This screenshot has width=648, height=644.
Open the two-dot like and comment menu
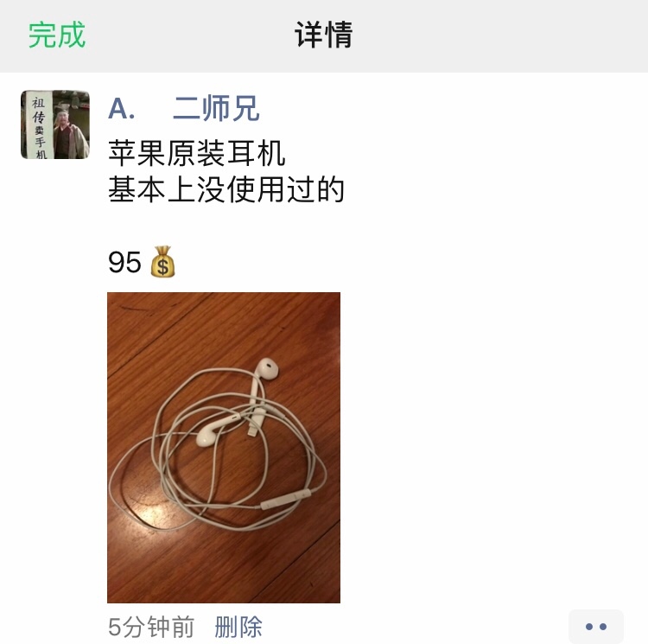[596, 627]
